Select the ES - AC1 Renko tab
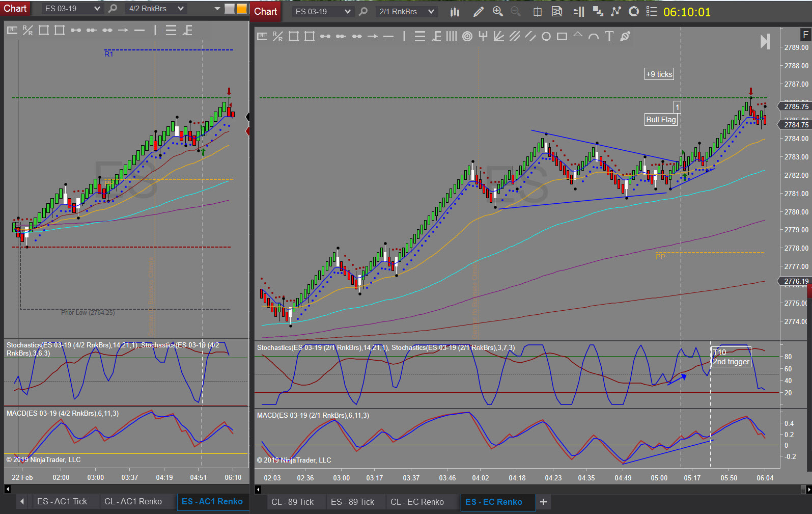Screen dimensions: 812x514 click(212, 502)
